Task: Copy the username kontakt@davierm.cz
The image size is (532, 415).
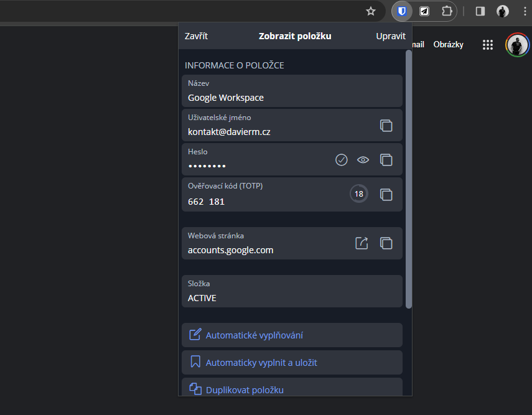Action: pyautogui.click(x=386, y=126)
